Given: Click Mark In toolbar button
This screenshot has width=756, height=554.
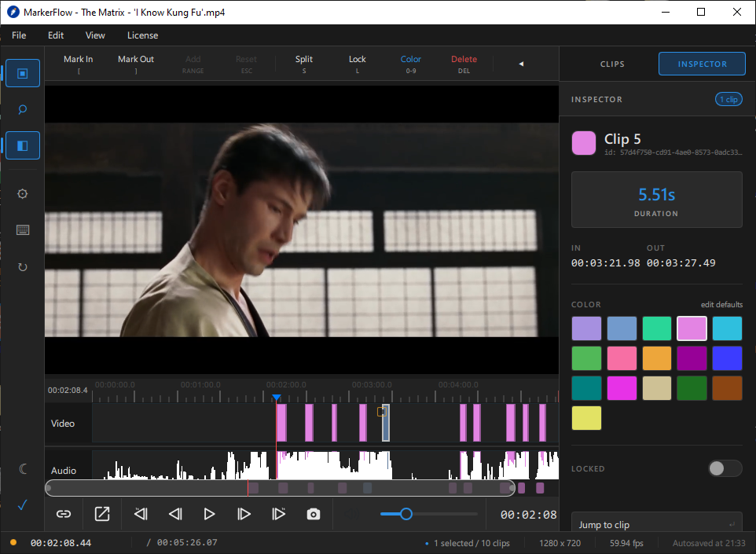Looking at the screenshot, I should pos(78,64).
